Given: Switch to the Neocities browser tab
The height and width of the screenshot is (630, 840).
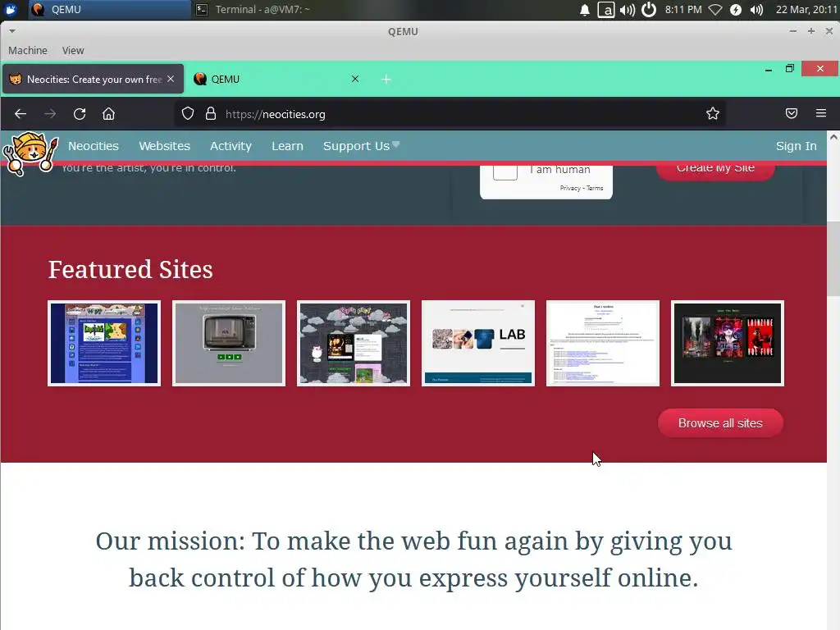Looking at the screenshot, I should [x=94, y=80].
